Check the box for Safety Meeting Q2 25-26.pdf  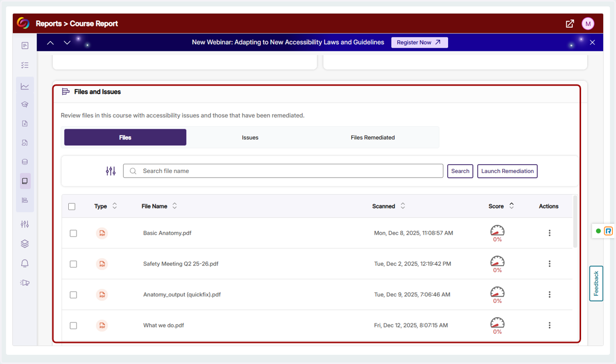(73, 264)
